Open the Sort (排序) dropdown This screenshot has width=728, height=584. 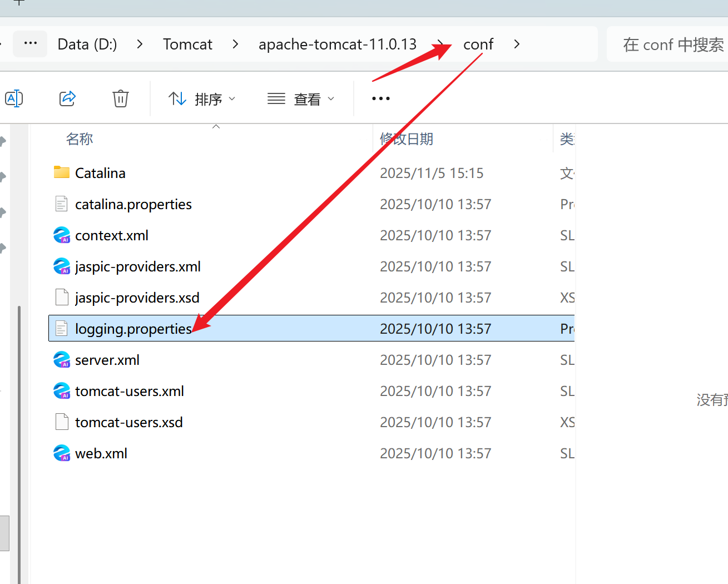(202, 99)
